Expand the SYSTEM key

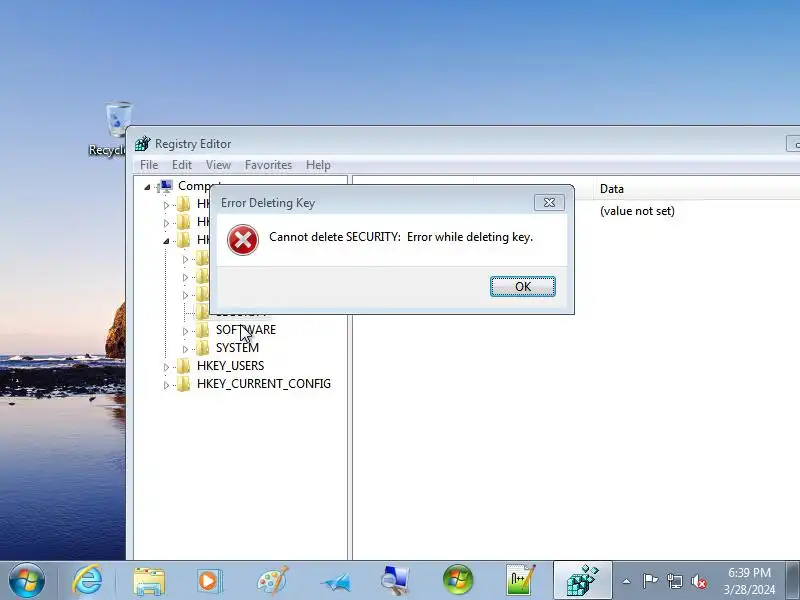point(185,349)
